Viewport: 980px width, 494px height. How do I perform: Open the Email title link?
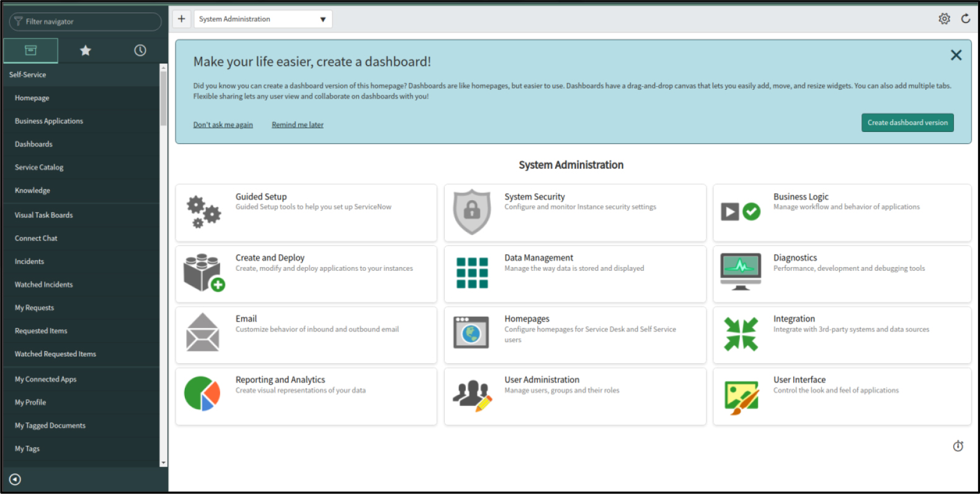[246, 319]
